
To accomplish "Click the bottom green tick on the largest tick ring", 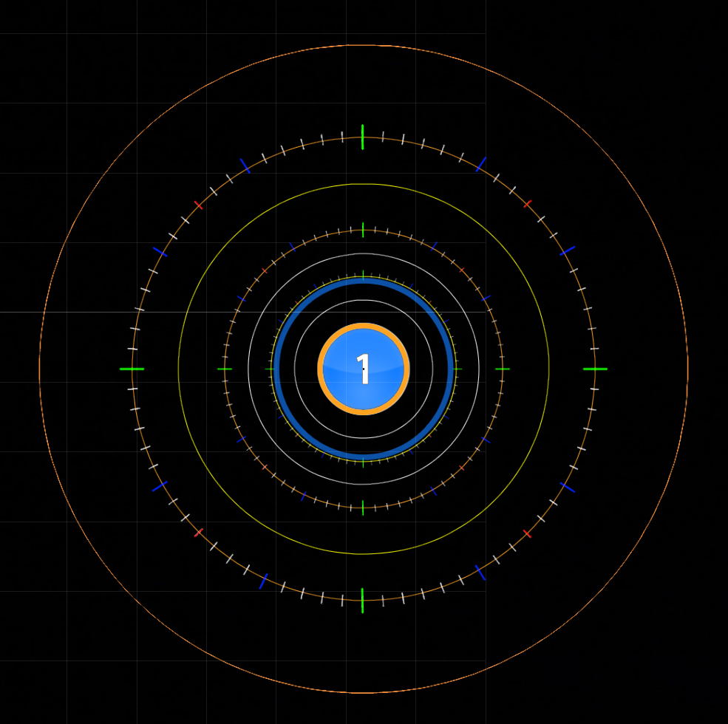I will pyautogui.click(x=363, y=601).
